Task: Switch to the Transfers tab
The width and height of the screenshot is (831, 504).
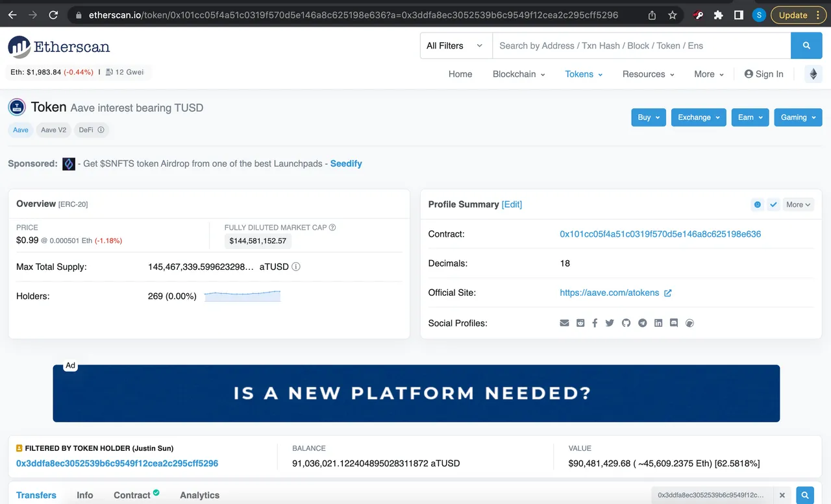Action: click(x=36, y=495)
